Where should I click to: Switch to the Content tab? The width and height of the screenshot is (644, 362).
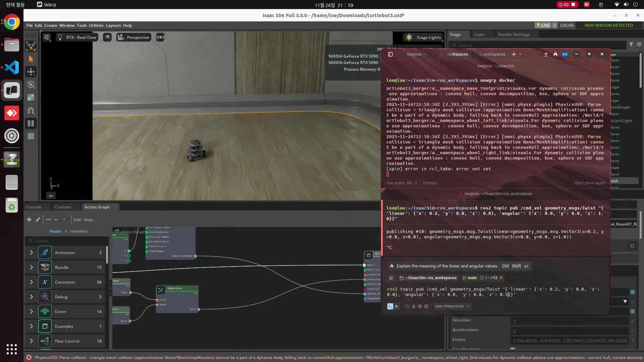point(63,207)
